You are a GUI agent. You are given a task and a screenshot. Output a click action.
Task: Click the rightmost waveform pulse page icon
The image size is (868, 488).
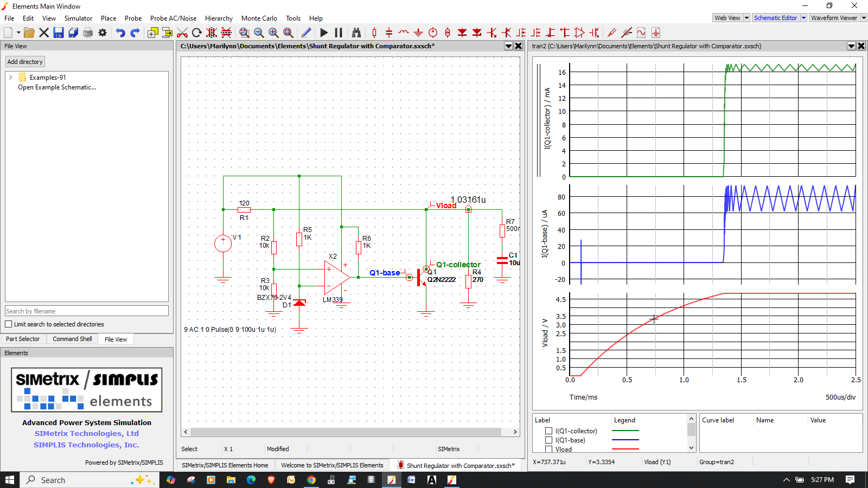pyautogui.click(x=656, y=33)
